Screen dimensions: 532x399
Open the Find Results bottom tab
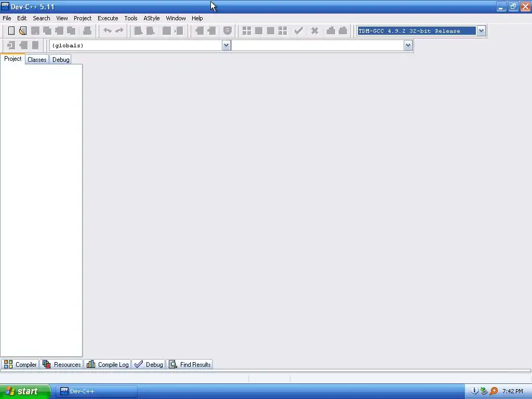pos(190,364)
